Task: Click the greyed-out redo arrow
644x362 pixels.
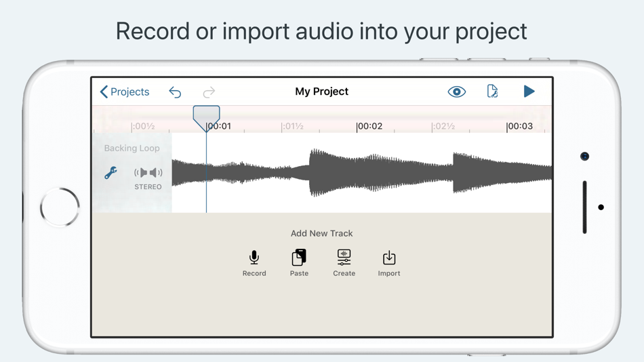Action: 209,92
